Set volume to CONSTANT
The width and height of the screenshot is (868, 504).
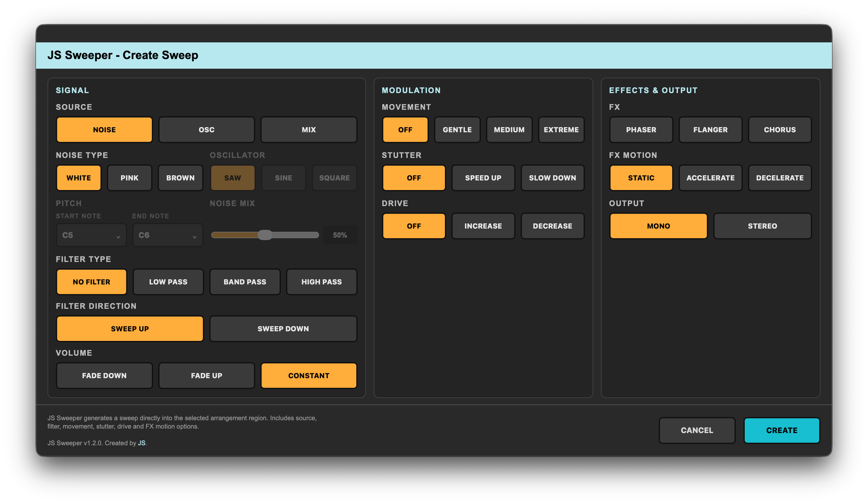pyautogui.click(x=308, y=376)
